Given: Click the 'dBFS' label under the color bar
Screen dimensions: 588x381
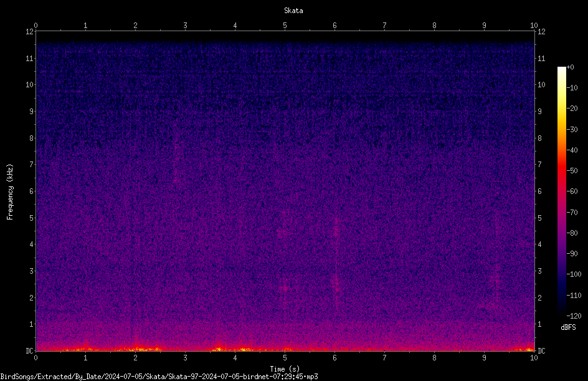Looking at the screenshot, I should (568, 327).
